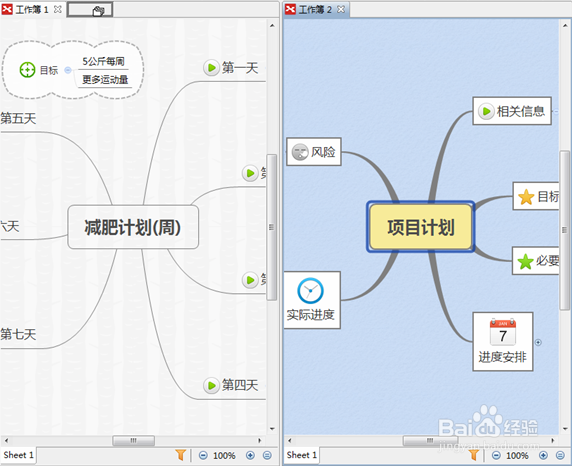Click the play marker on 相关信息

click(x=486, y=111)
